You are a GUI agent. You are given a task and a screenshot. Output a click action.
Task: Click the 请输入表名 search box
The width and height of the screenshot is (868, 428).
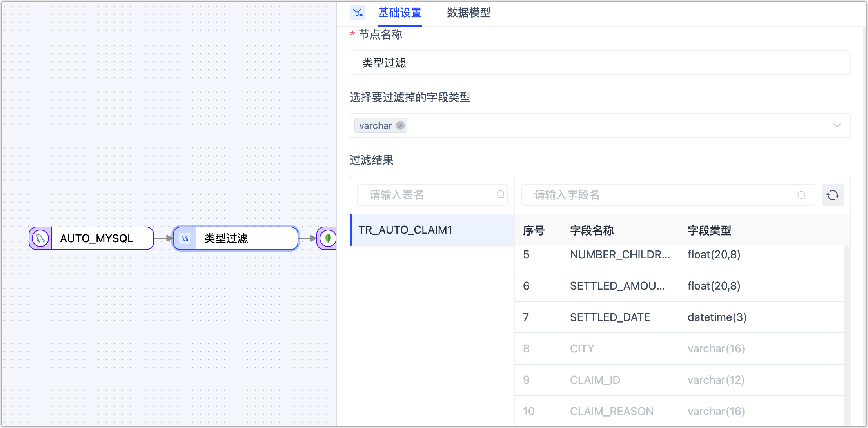(427, 194)
